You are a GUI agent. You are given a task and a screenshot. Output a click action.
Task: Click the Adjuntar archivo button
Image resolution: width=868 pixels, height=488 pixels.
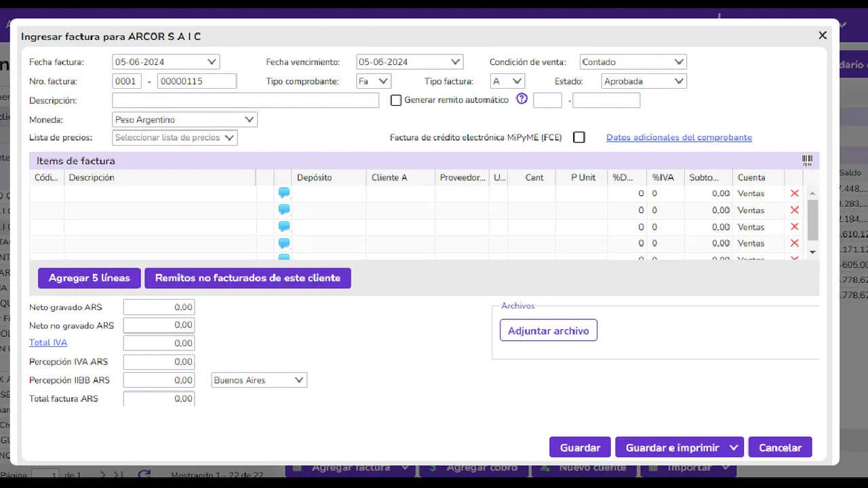tap(548, 331)
